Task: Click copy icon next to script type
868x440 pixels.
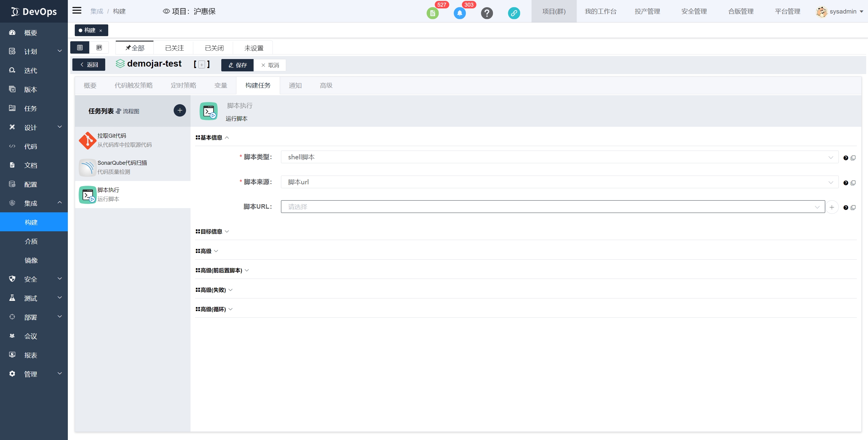Action: pos(853,158)
